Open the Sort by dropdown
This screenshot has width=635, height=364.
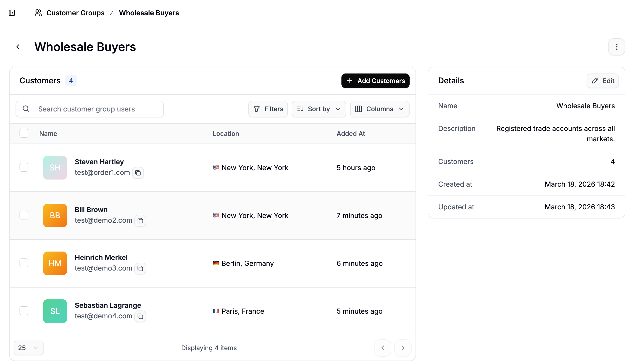point(319,109)
